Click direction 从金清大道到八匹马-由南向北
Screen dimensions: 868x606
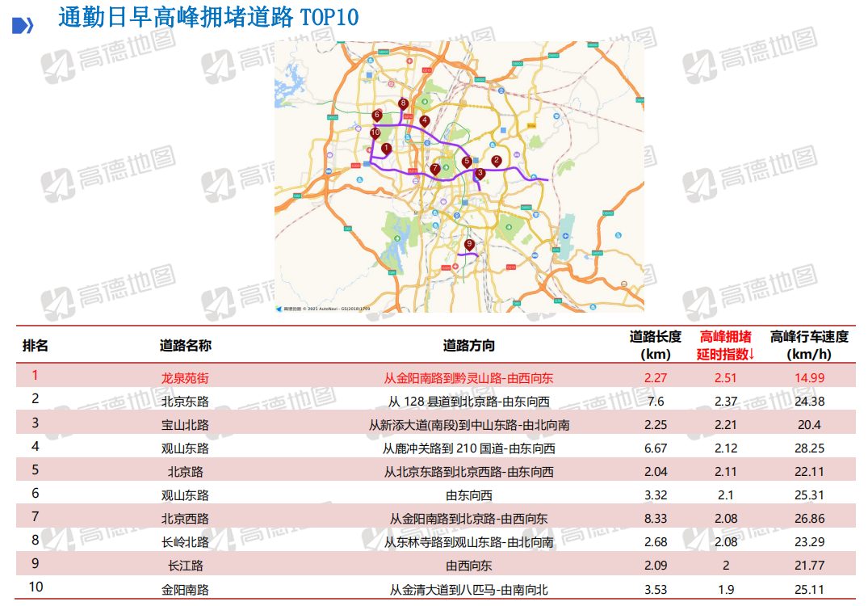pos(469,590)
